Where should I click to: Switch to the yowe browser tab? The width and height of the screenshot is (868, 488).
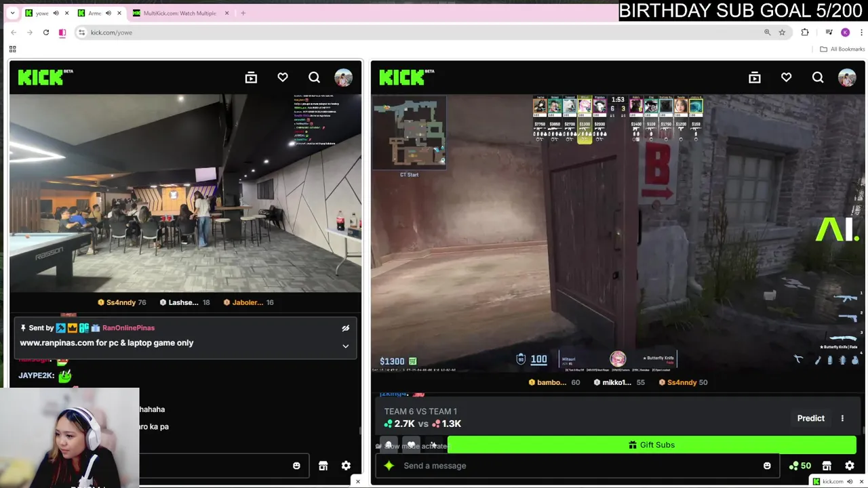pos(42,13)
